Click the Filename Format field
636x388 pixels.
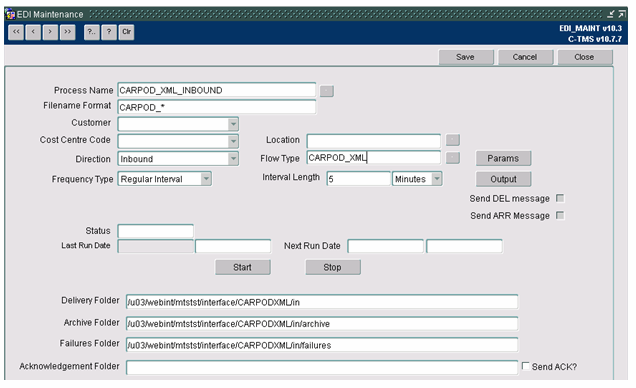click(x=217, y=107)
